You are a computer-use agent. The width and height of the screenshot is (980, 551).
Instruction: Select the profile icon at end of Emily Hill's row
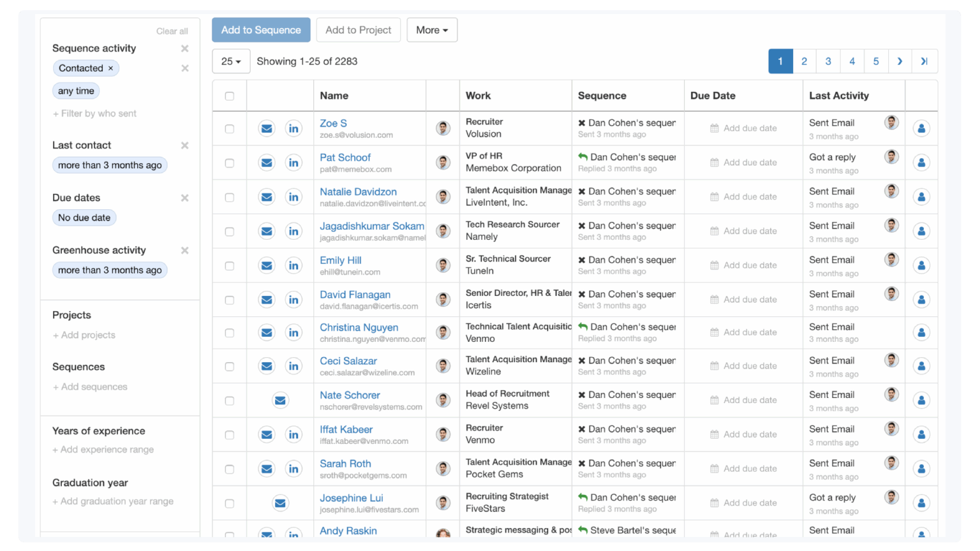921,265
